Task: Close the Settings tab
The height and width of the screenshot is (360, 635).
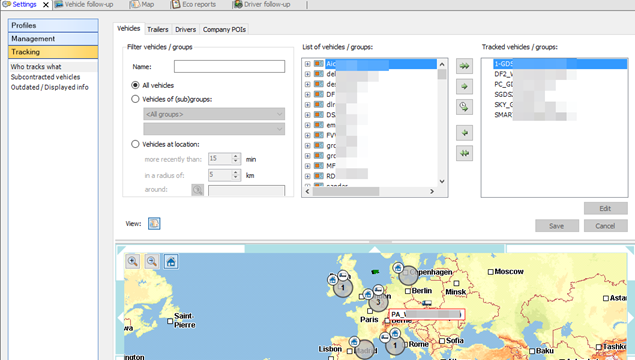Action: (46, 5)
